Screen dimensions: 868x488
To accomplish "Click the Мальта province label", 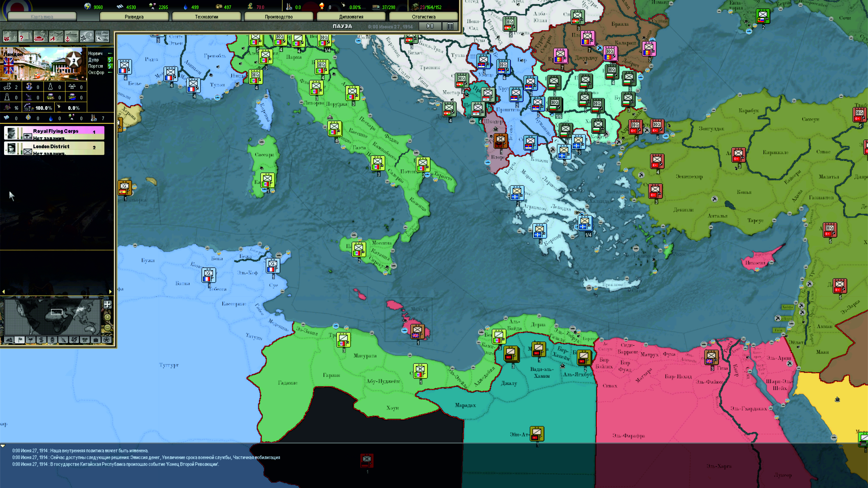I will coord(419,309).
